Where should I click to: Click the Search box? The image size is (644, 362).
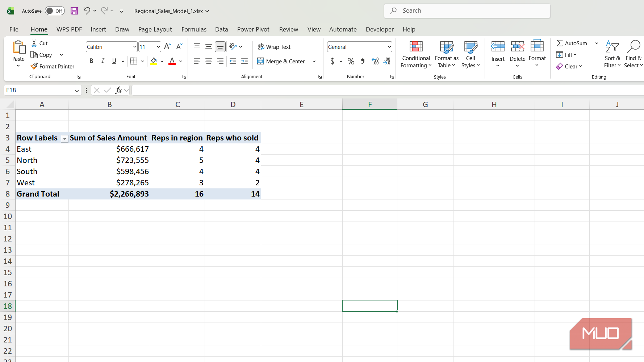pos(467,11)
